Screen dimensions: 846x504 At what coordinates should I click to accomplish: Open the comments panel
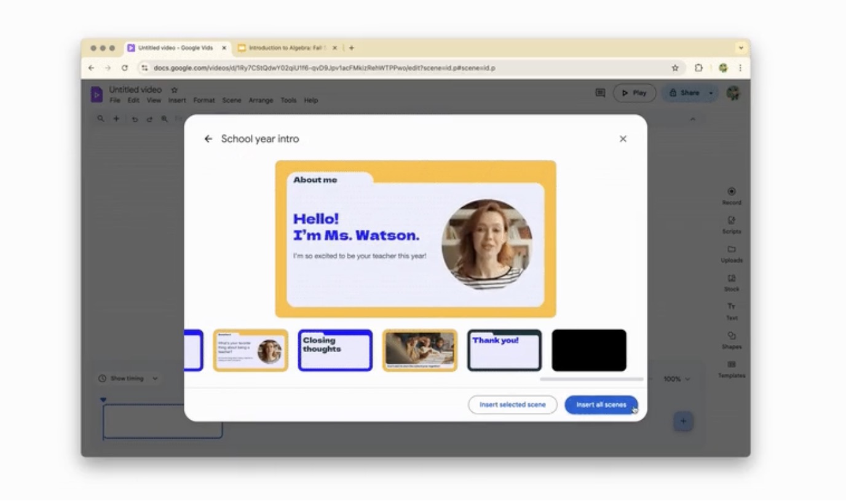pos(599,92)
